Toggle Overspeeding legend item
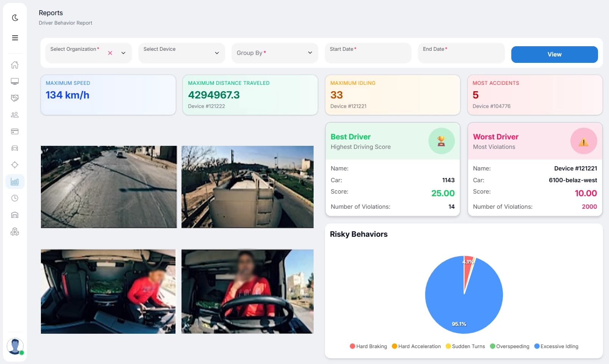609x364 pixels. pyautogui.click(x=510, y=346)
